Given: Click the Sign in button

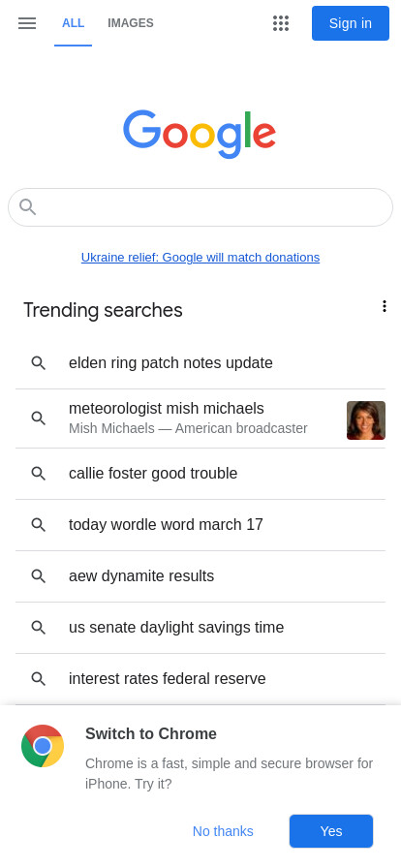Looking at the screenshot, I should (x=351, y=23).
